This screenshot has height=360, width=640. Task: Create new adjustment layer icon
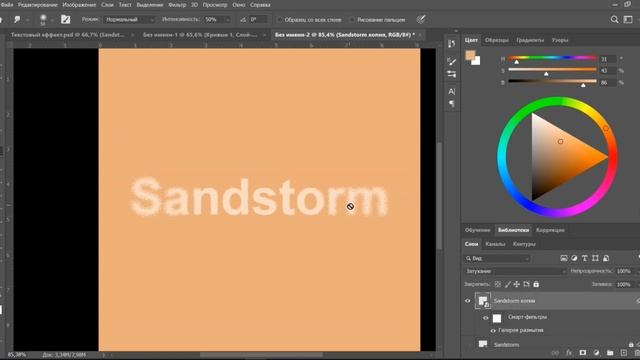click(596, 353)
